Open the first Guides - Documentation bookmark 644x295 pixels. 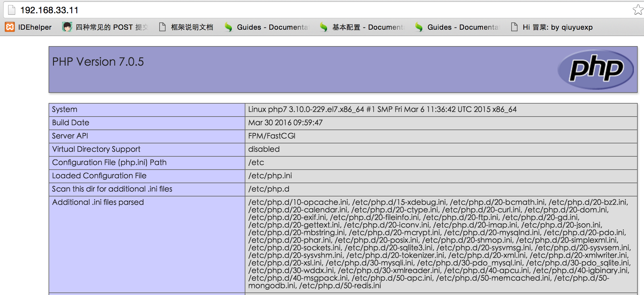coord(266,27)
